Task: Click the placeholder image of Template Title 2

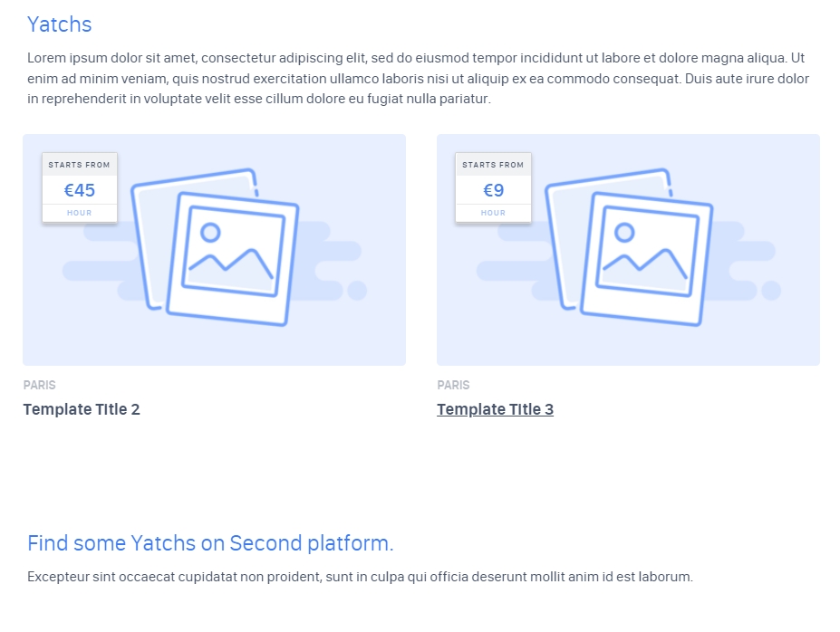Action: (x=214, y=250)
